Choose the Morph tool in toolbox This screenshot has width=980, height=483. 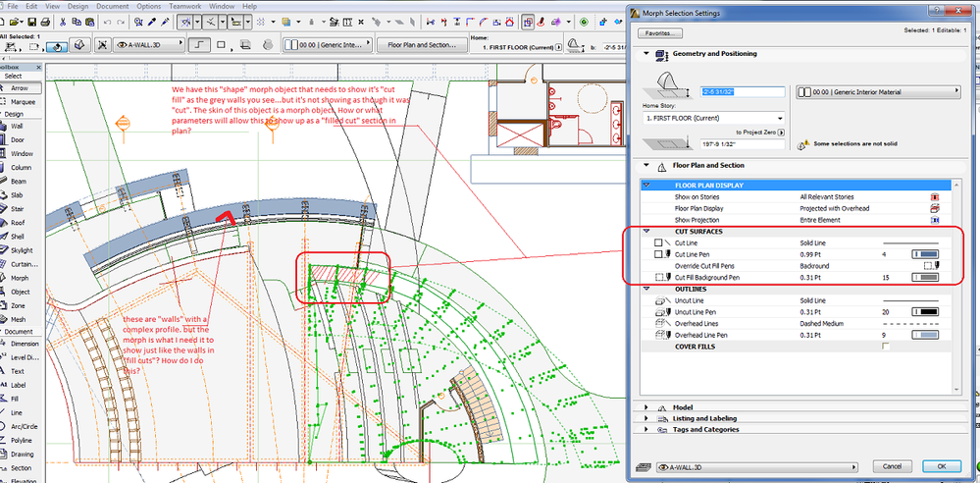(x=20, y=278)
